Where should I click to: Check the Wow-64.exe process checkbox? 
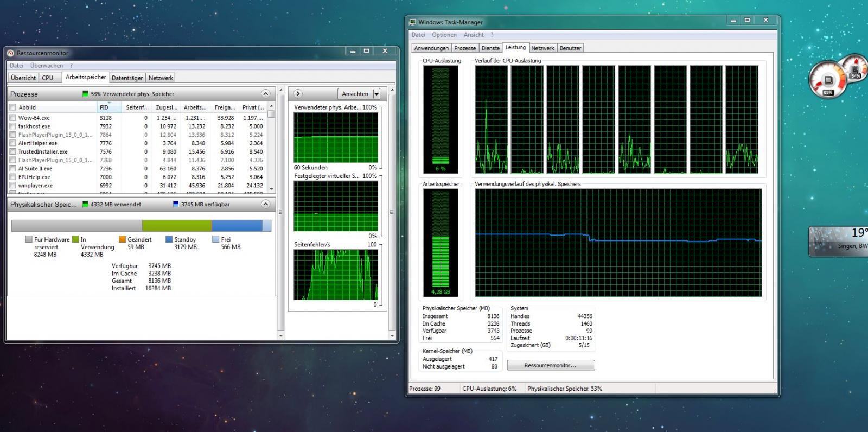(13, 118)
